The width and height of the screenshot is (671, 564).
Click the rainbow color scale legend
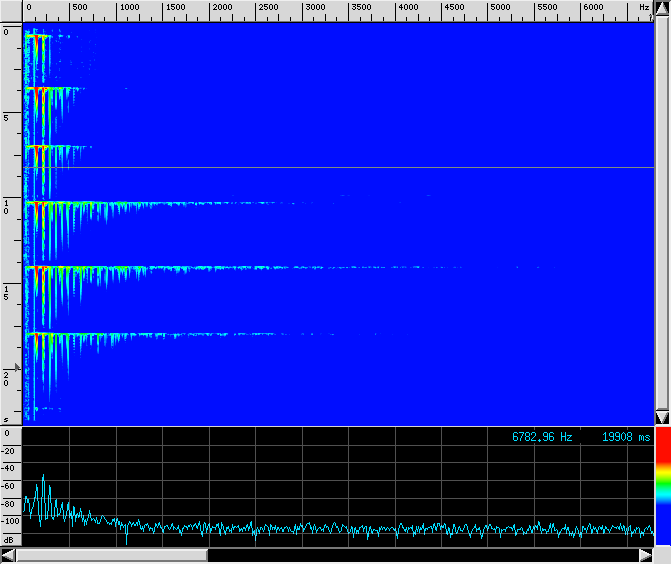click(662, 492)
